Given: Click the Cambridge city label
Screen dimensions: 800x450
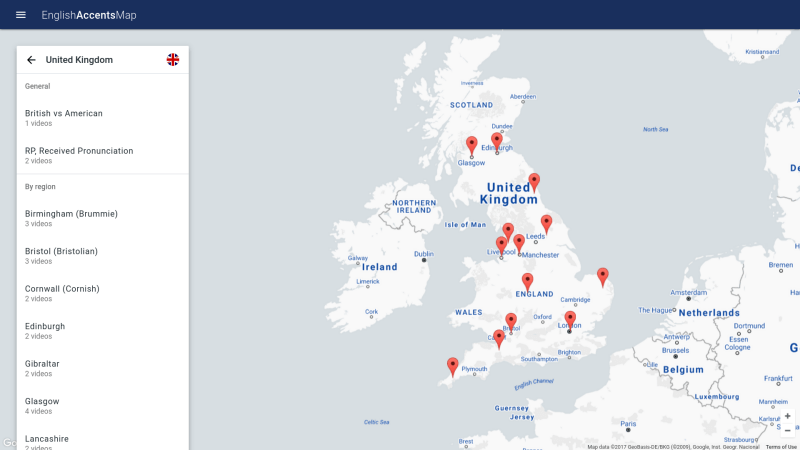Looking at the screenshot, I should point(576,299).
